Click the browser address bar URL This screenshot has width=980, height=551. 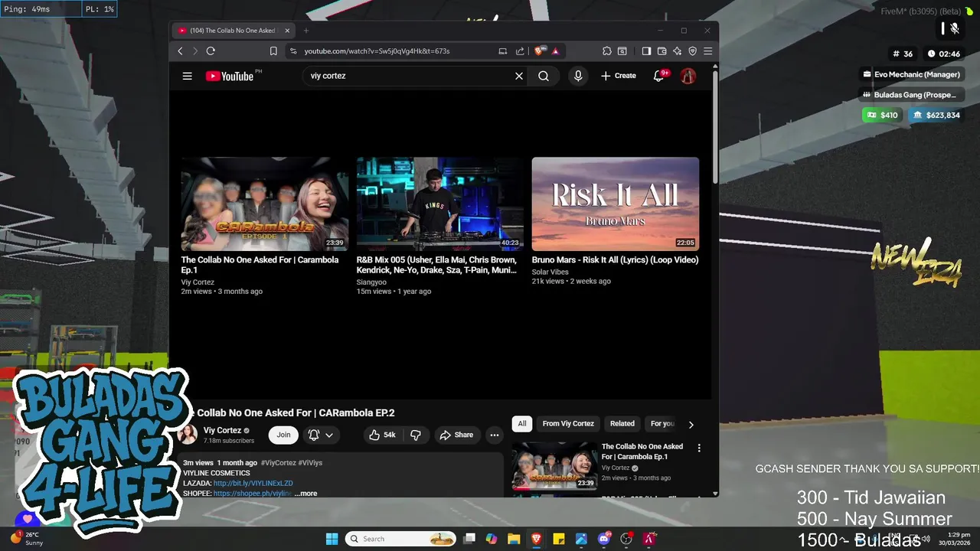pos(377,51)
